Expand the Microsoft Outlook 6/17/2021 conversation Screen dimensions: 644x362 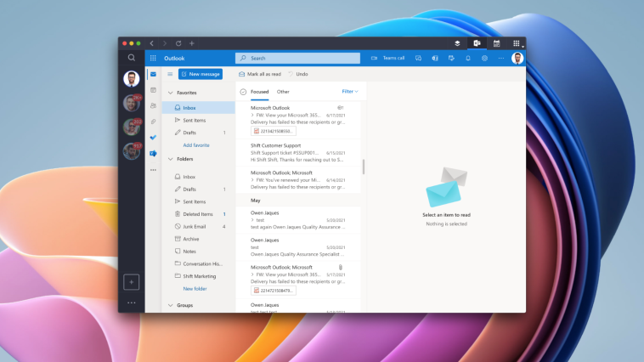pyautogui.click(x=252, y=115)
